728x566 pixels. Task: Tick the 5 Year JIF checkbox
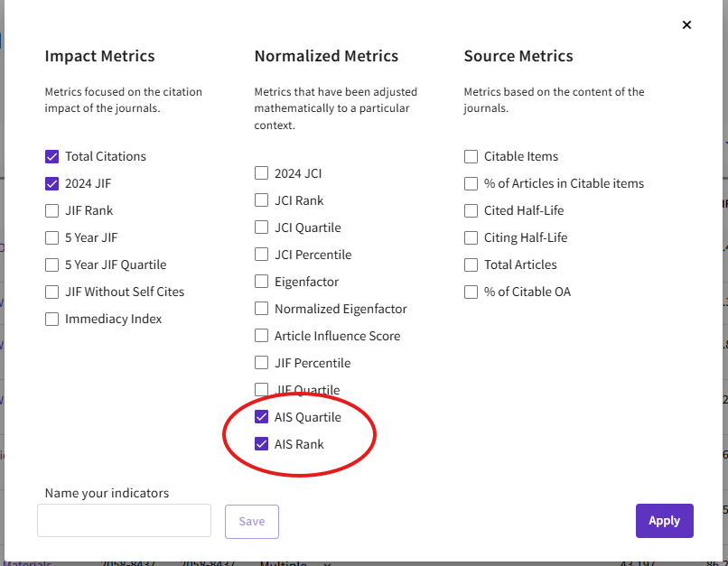click(52, 237)
